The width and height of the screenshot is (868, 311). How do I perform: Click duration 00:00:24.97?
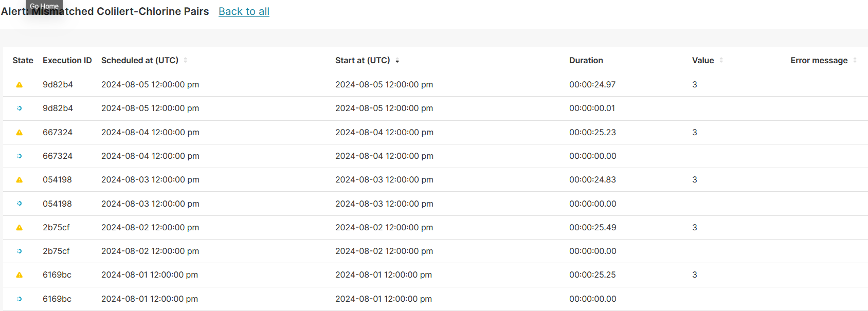tap(592, 84)
